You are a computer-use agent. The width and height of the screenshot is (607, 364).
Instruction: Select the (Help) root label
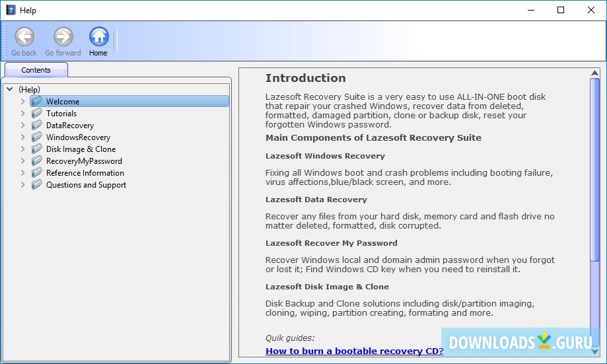(x=30, y=89)
